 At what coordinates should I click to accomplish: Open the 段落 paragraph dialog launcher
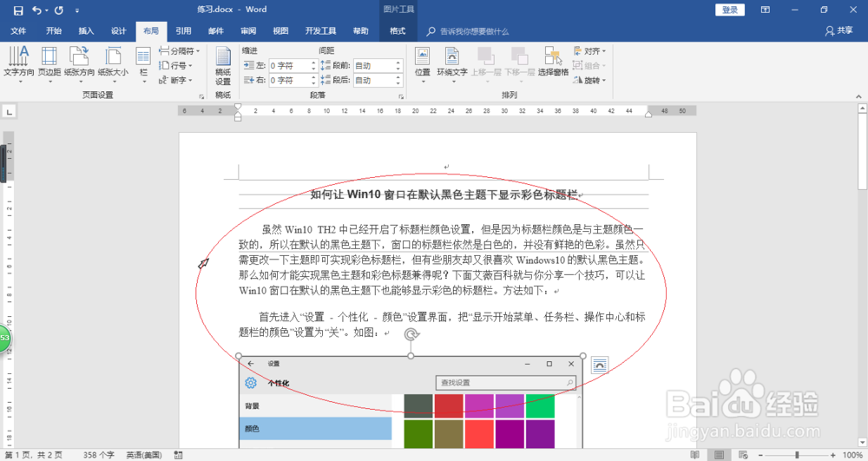click(x=401, y=96)
